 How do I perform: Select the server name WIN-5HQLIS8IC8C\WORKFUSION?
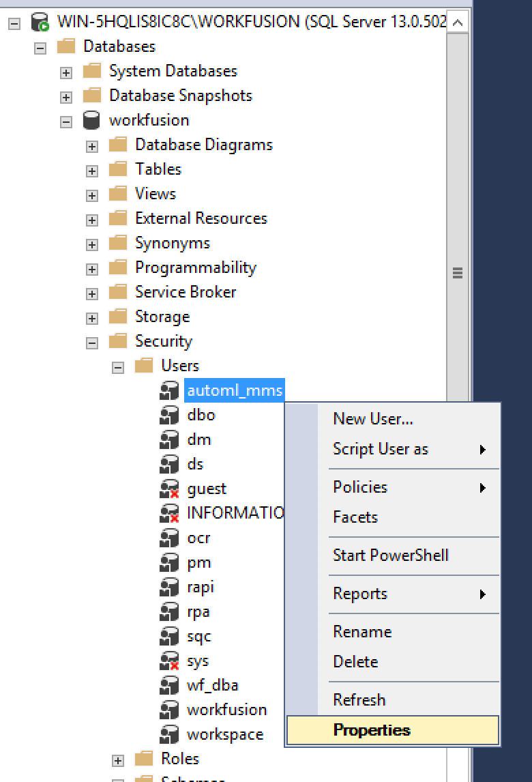click(x=179, y=22)
